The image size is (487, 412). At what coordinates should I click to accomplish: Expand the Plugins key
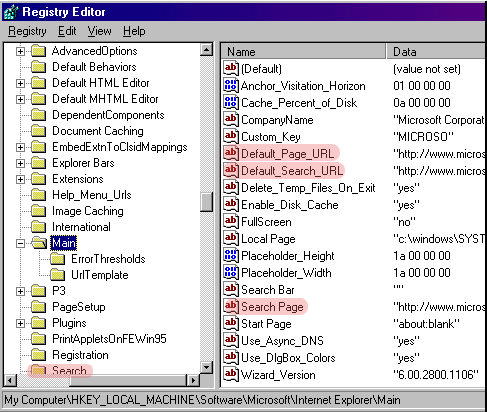click(20, 323)
